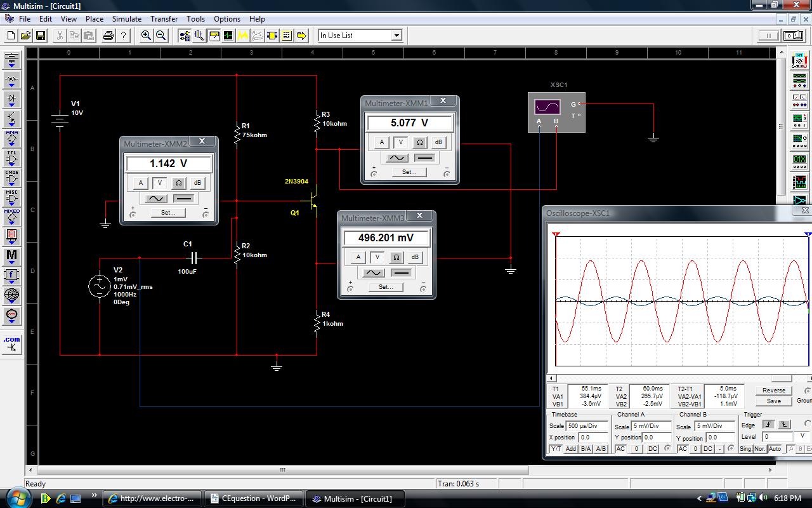This screenshot has height=508, width=812.
Task: Print the circuit
Action: pos(108,36)
